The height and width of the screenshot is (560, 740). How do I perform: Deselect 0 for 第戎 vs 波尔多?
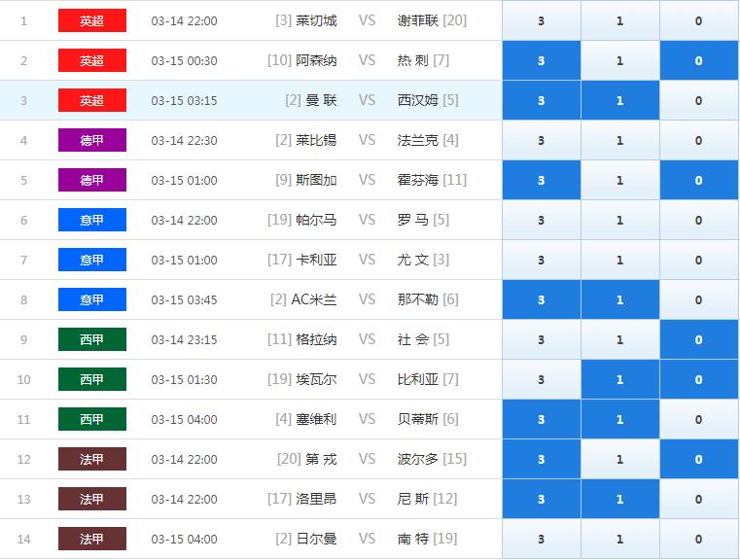click(699, 459)
